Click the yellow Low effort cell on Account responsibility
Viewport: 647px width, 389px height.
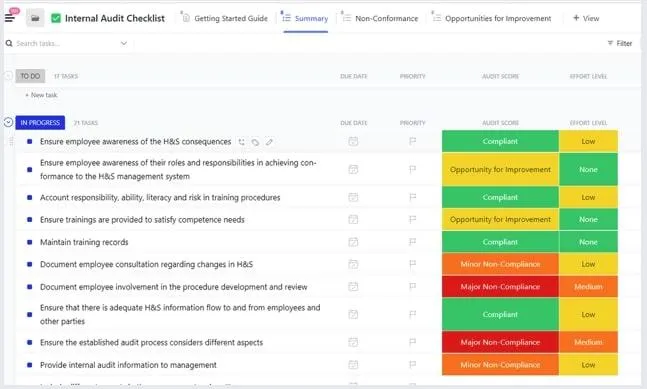588,197
